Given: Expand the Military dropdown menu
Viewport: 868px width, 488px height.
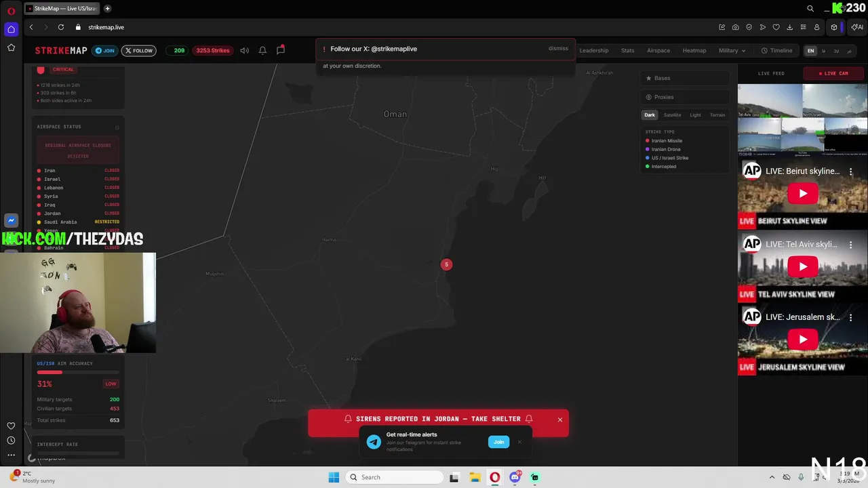Looking at the screenshot, I should (x=732, y=50).
